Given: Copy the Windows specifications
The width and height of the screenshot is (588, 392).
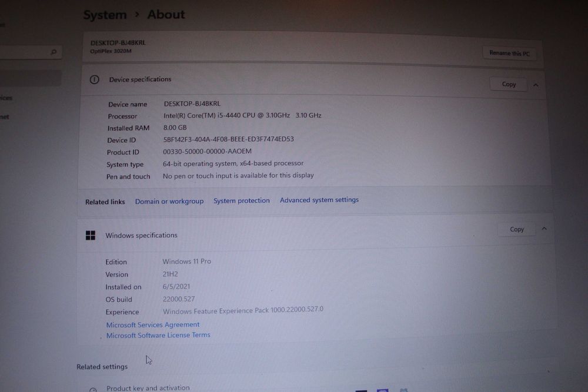Looking at the screenshot, I should [x=516, y=229].
